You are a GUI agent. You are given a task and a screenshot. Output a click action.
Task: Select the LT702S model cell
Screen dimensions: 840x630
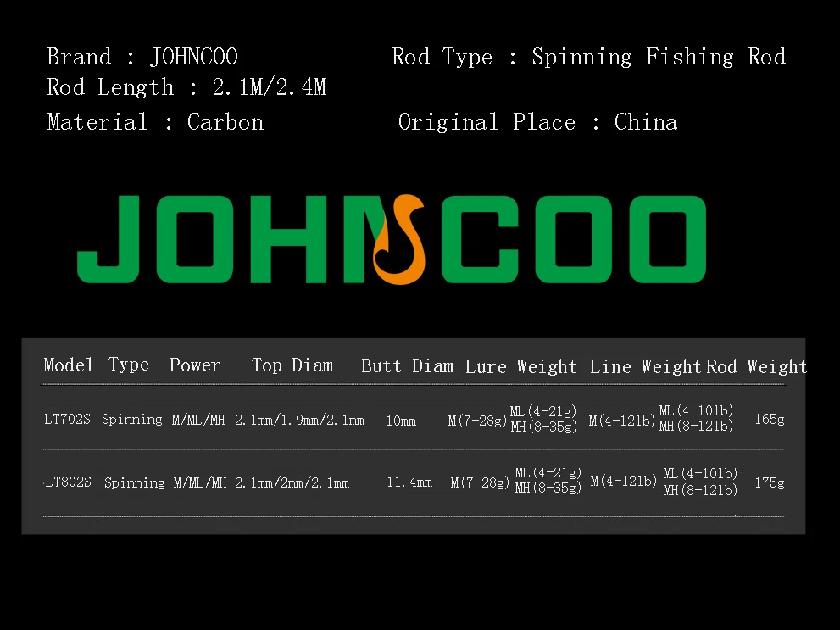coord(68,420)
